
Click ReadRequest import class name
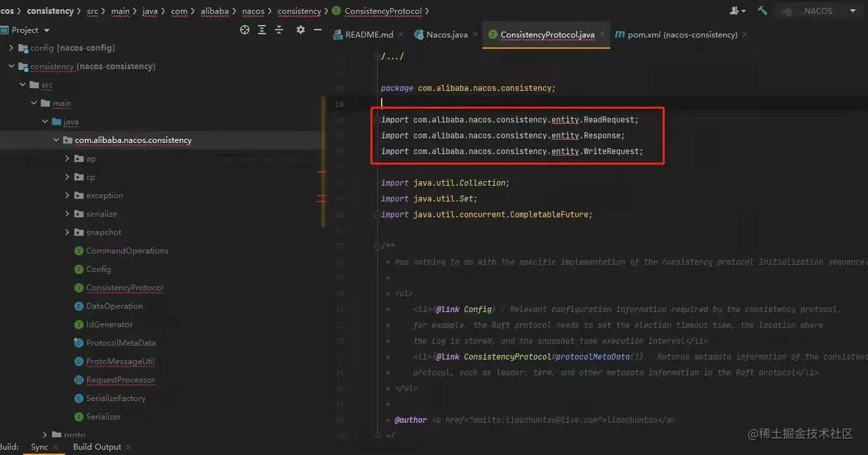click(x=609, y=120)
